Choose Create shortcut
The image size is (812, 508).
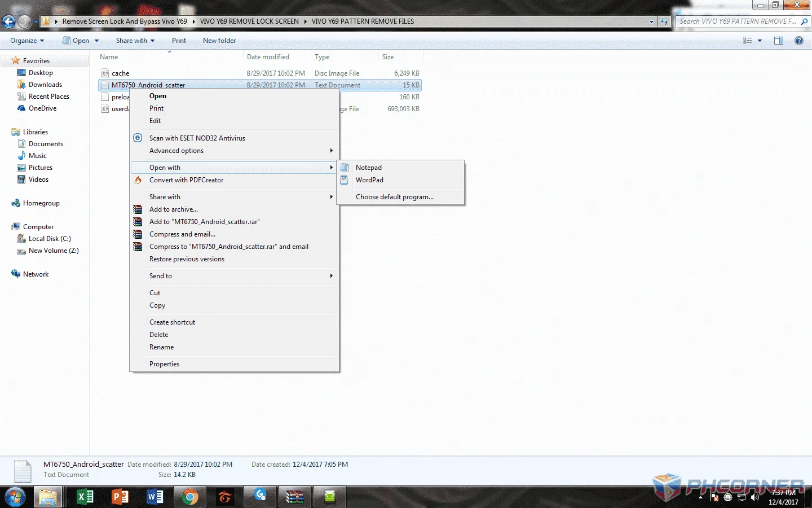coord(172,322)
